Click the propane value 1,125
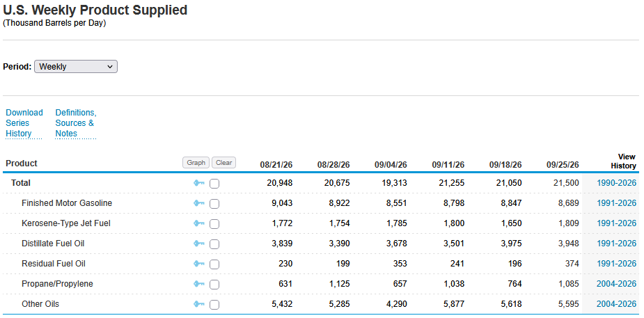Screen dimensions: 644x318 click(x=339, y=283)
